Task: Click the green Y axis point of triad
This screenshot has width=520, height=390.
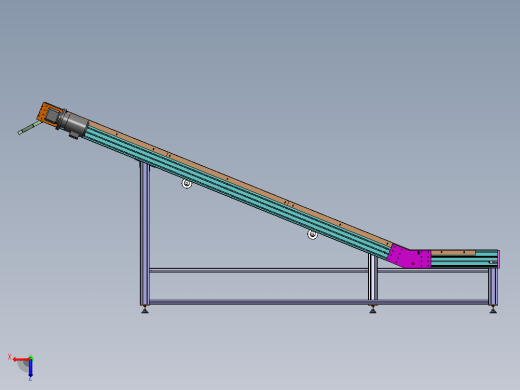Action: [x=31, y=358]
